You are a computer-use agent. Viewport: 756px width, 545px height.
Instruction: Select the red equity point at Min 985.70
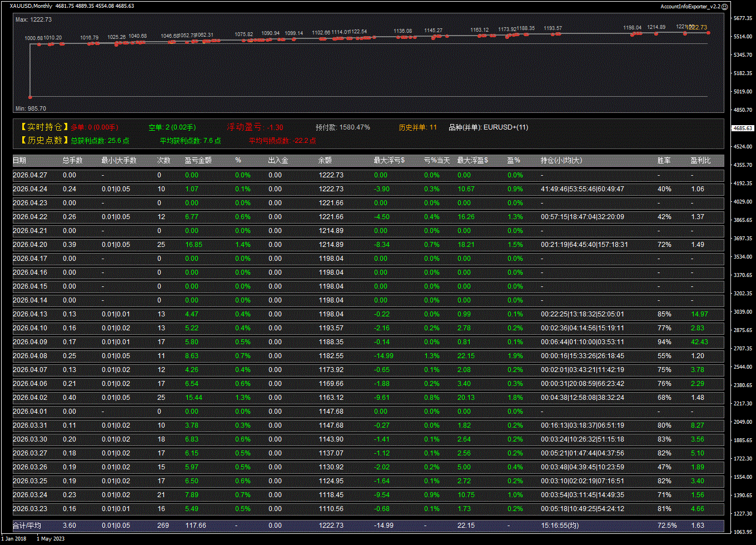(x=30, y=97)
